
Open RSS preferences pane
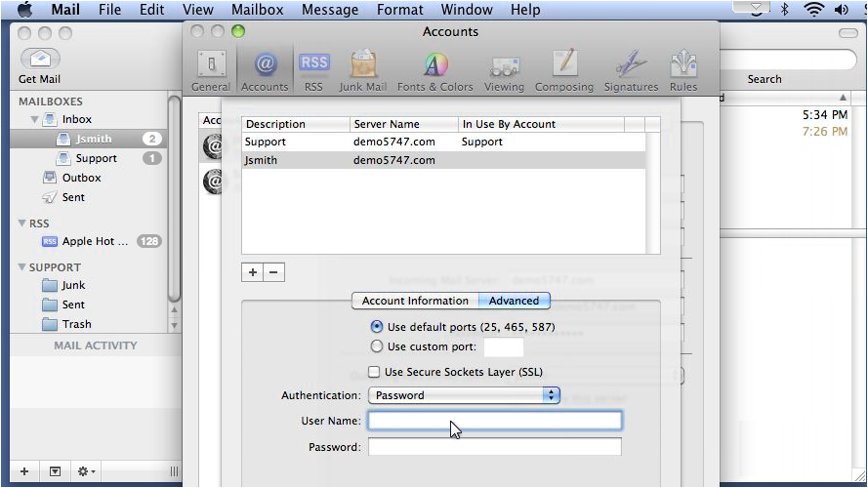tap(313, 71)
